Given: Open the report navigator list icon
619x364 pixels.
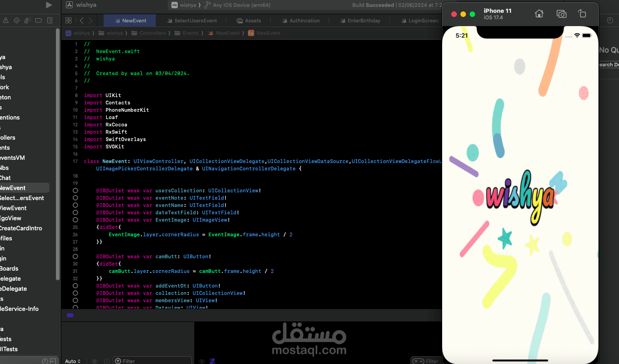Looking at the screenshot, I should [49, 20].
